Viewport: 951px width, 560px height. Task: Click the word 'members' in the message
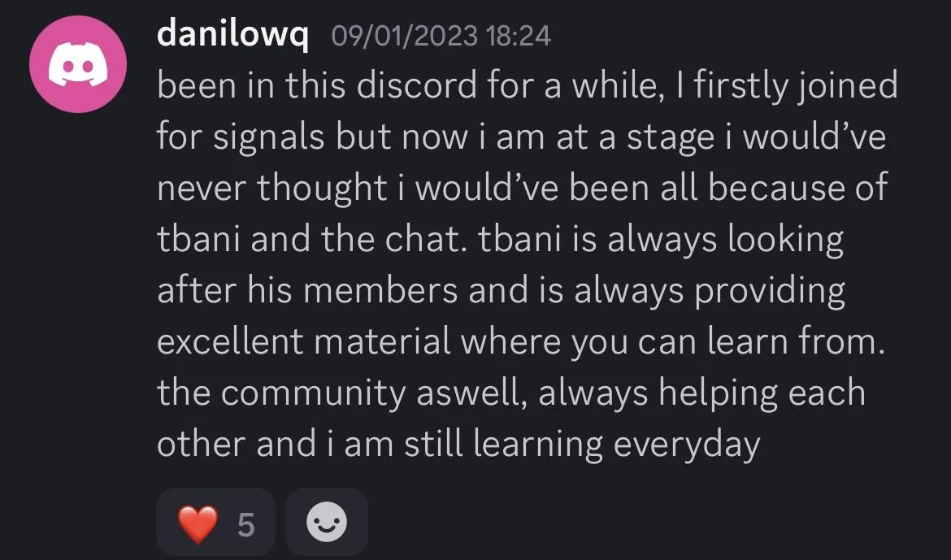click(x=380, y=291)
